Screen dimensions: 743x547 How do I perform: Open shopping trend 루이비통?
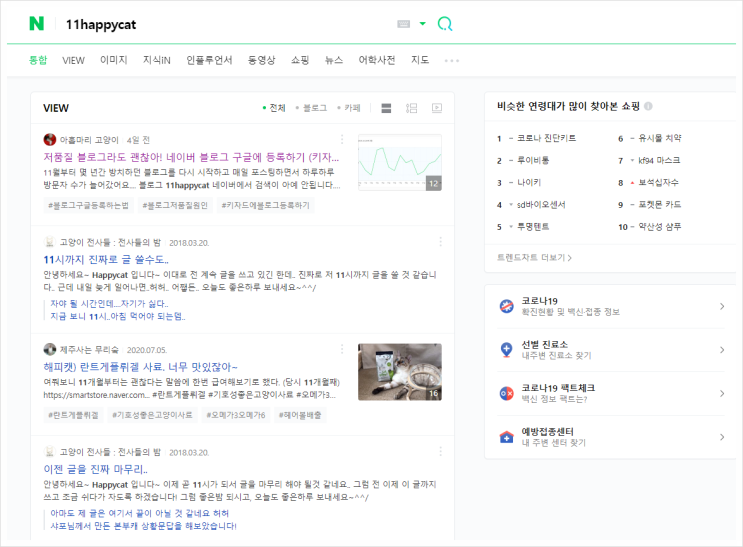coord(533,160)
